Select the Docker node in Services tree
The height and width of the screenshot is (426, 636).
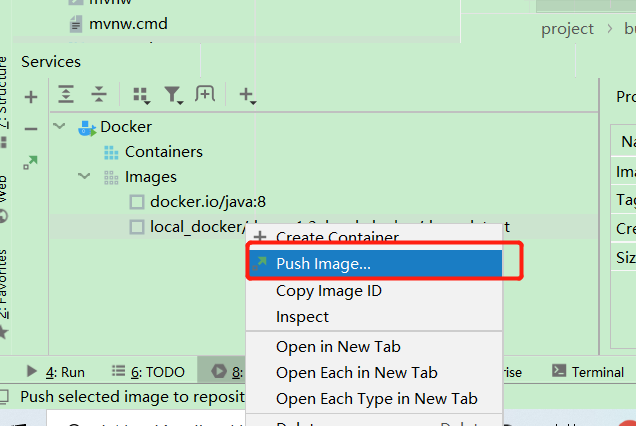pos(126,127)
